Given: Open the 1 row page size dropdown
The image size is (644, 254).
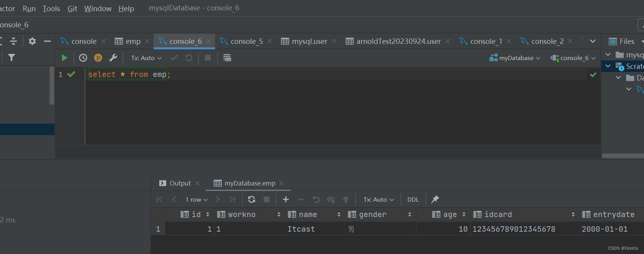Looking at the screenshot, I should click(197, 199).
